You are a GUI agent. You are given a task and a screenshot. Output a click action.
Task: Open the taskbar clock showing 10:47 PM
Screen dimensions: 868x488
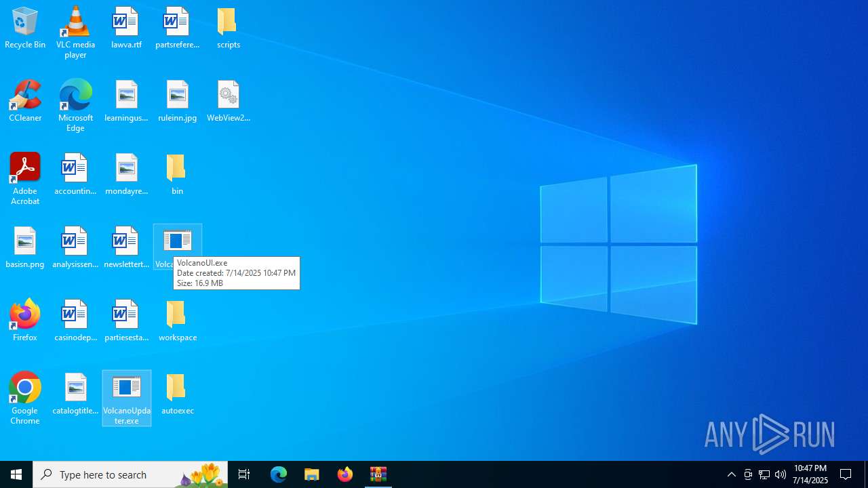pyautogui.click(x=810, y=474)
